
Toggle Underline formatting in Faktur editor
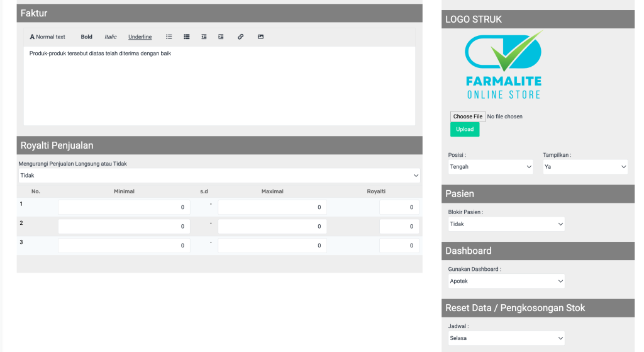pos(140,37)
